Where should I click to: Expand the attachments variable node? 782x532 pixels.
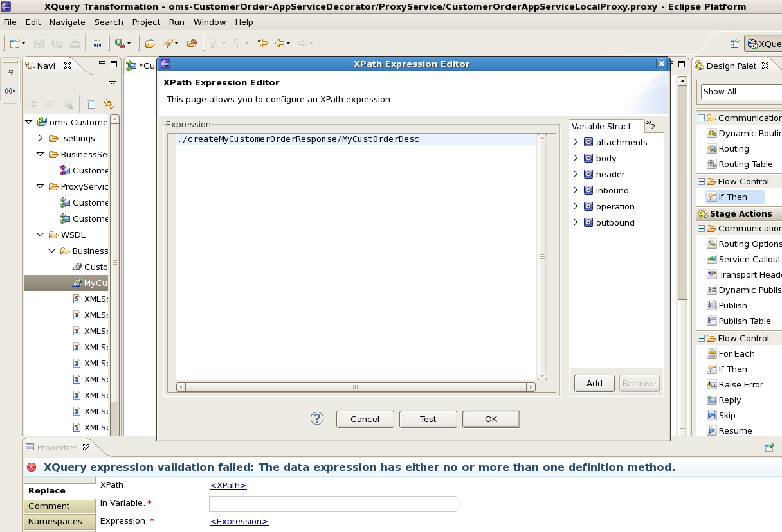click(x=576, y=142)
